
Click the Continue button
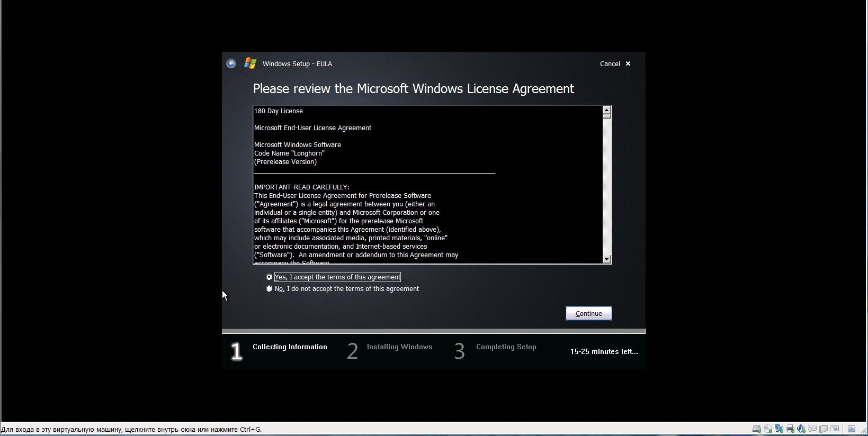click(x=588, y=313)
